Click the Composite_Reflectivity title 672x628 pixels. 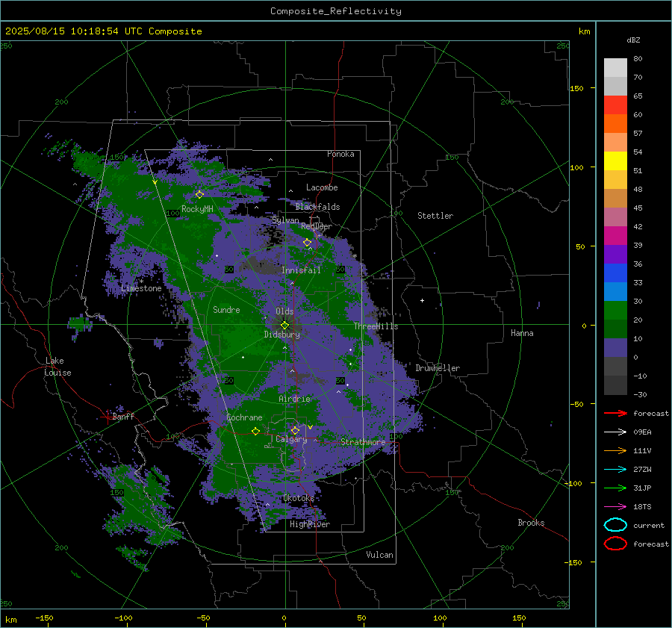336,11
